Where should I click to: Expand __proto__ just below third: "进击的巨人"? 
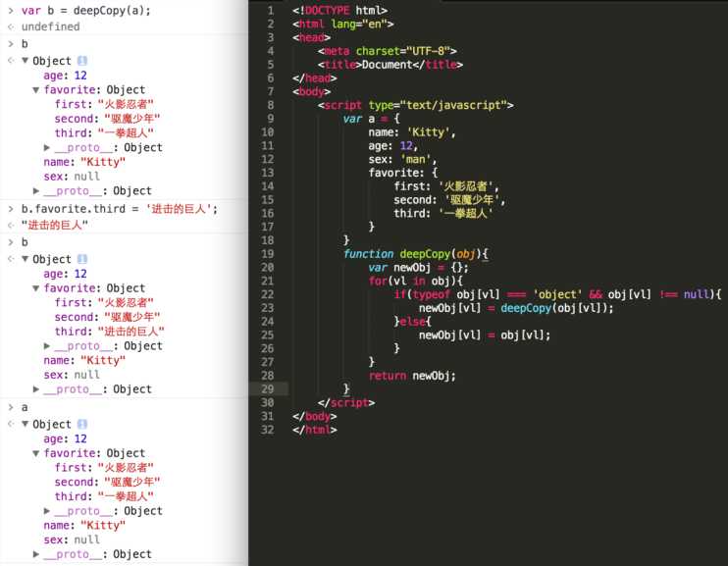pyautogui.click(x=46, y=346)
